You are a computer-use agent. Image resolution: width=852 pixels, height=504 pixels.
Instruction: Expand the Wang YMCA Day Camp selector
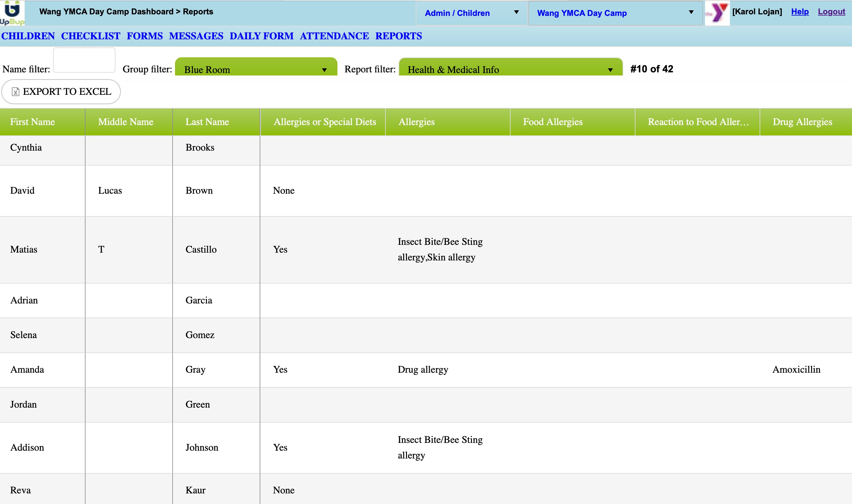[615, 13]
